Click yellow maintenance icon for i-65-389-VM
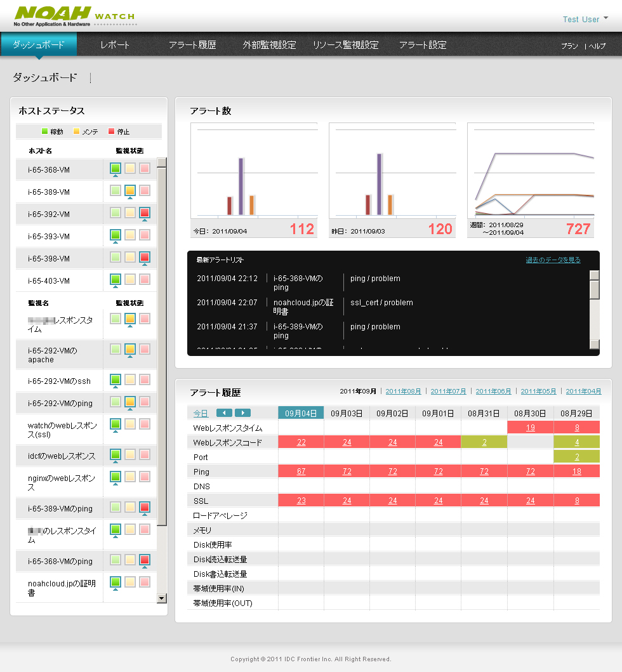 click(130, 190)
